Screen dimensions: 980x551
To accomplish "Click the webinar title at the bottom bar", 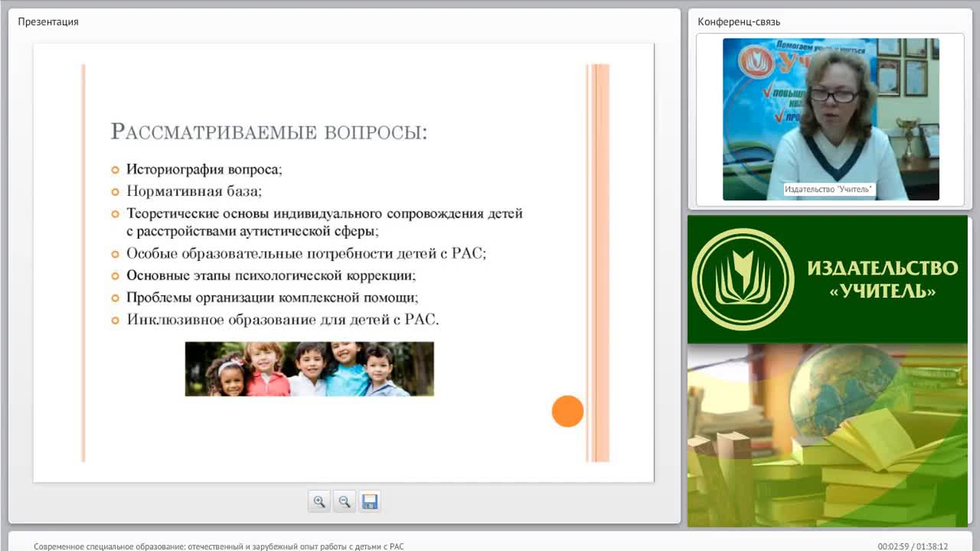I will point(219,546).
